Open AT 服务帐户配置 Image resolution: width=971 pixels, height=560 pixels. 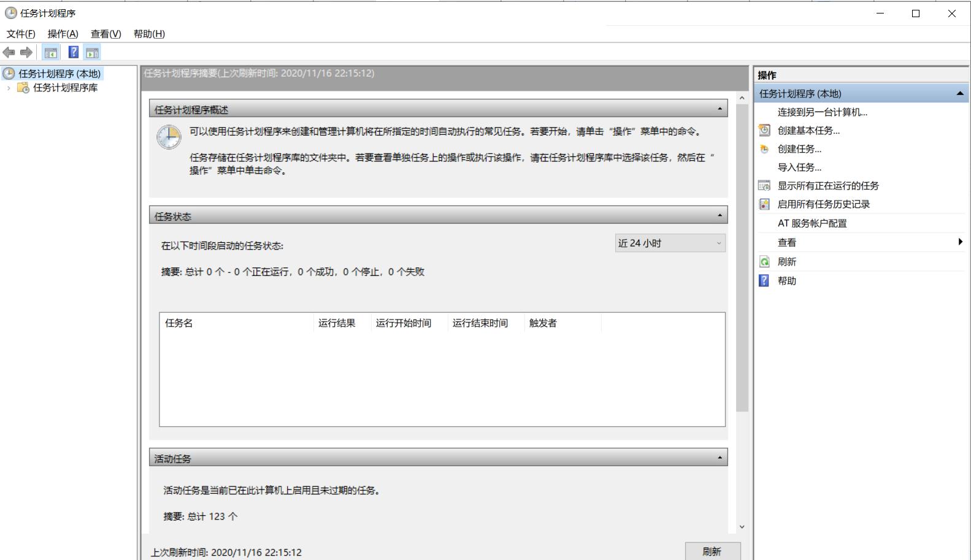pos(812,223)
